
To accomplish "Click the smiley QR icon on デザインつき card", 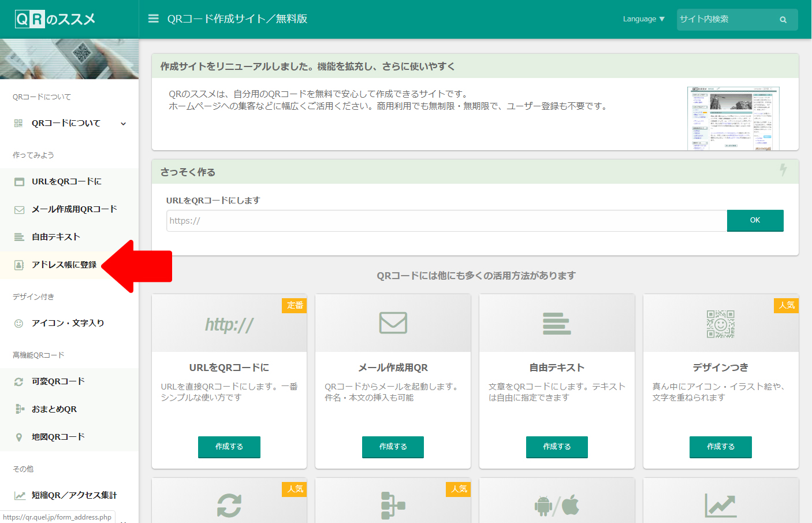I will click(x=721, y=324).
